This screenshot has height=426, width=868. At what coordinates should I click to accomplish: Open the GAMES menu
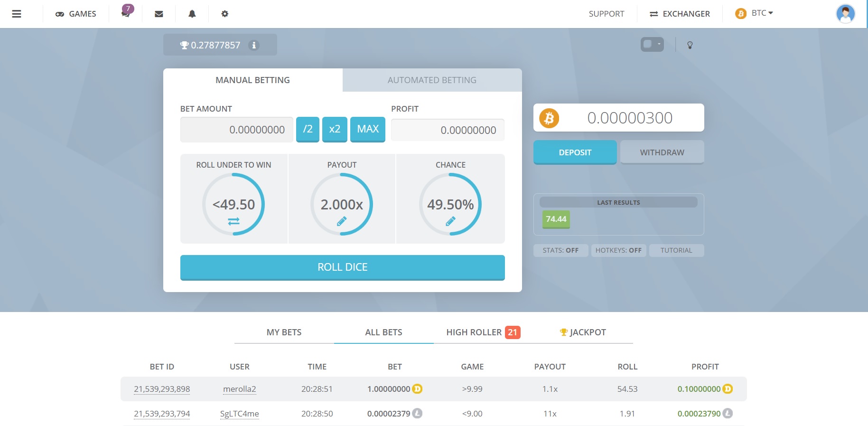(76, 14)
